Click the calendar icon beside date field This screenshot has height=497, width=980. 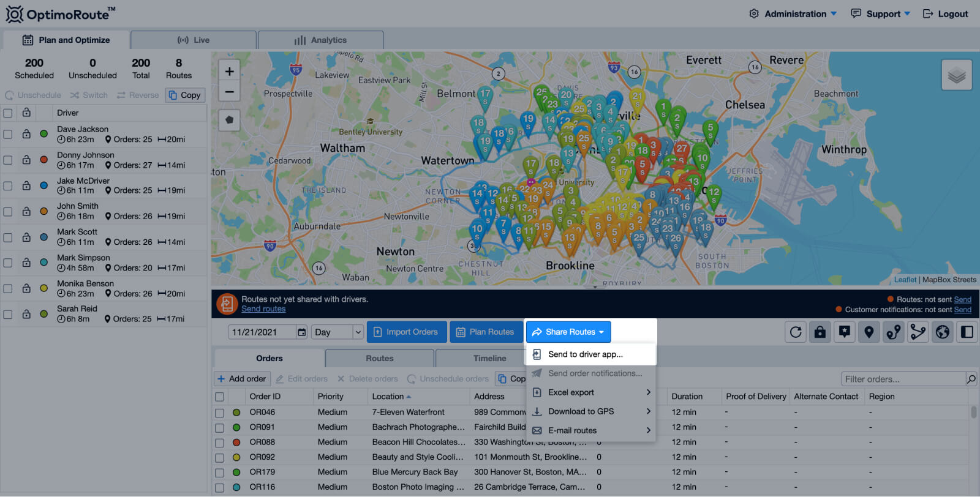(301, 332)
